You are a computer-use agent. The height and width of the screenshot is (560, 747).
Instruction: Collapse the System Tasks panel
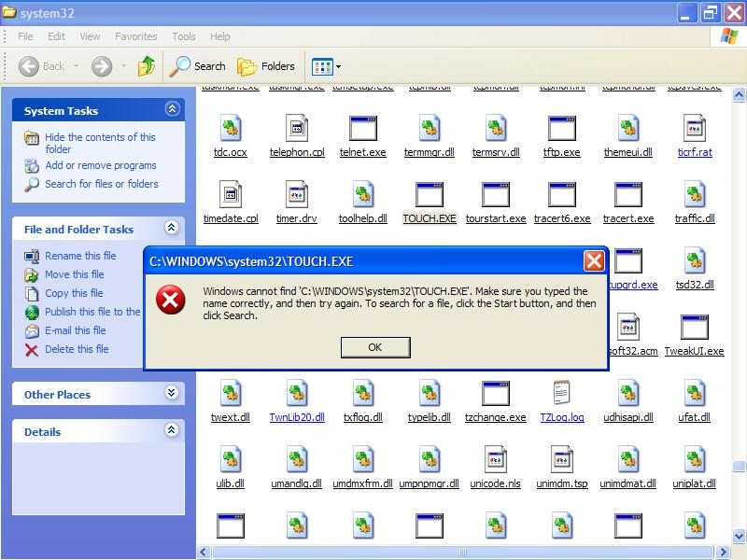point(172,109)
